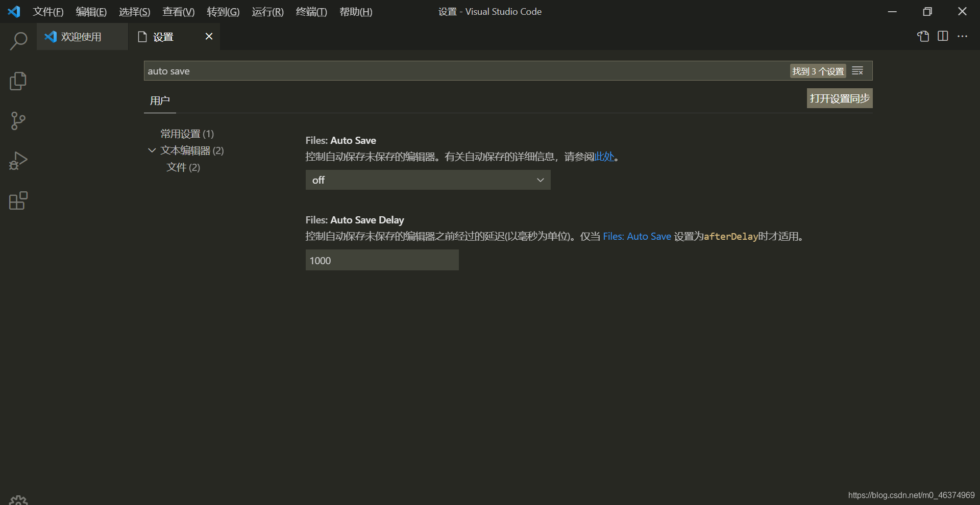Image resolution: width=980 pixels, height=505 pixels.
Task: Minimize the VS Code window
Action: point(892,11)
